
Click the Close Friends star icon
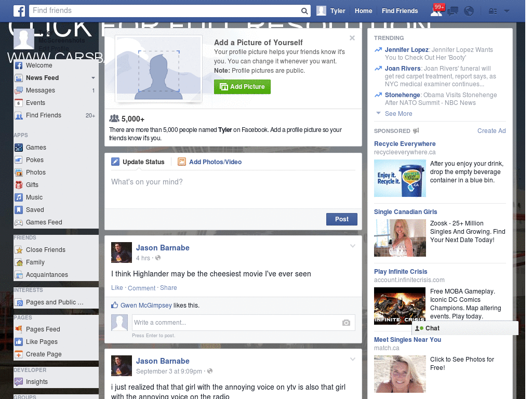coord(19,250)
